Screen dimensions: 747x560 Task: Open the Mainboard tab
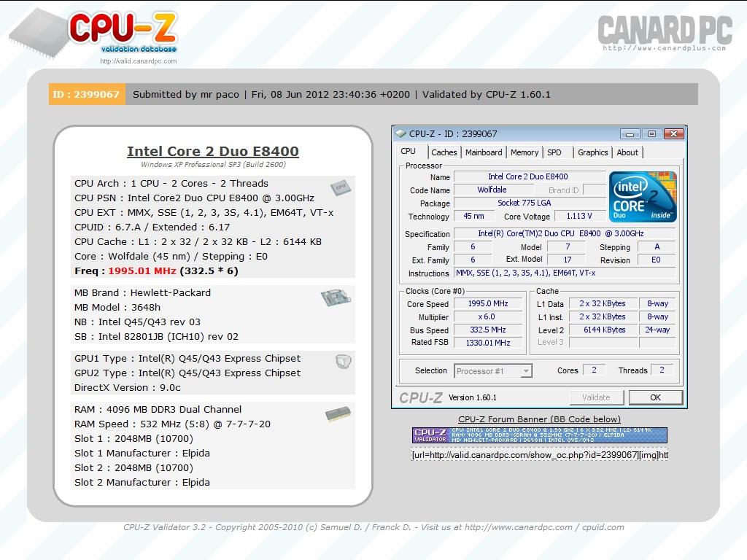(484, 152)
